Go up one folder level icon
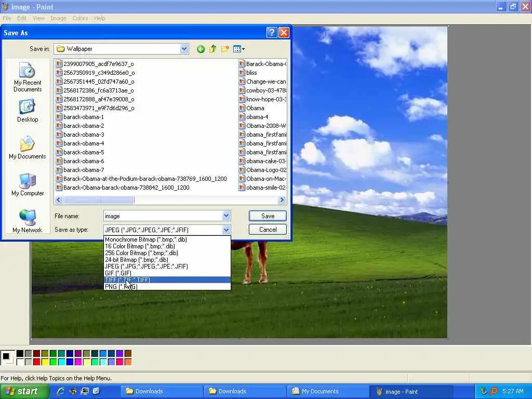The height and width of the screenshot is (399, 532). (212, 49)
